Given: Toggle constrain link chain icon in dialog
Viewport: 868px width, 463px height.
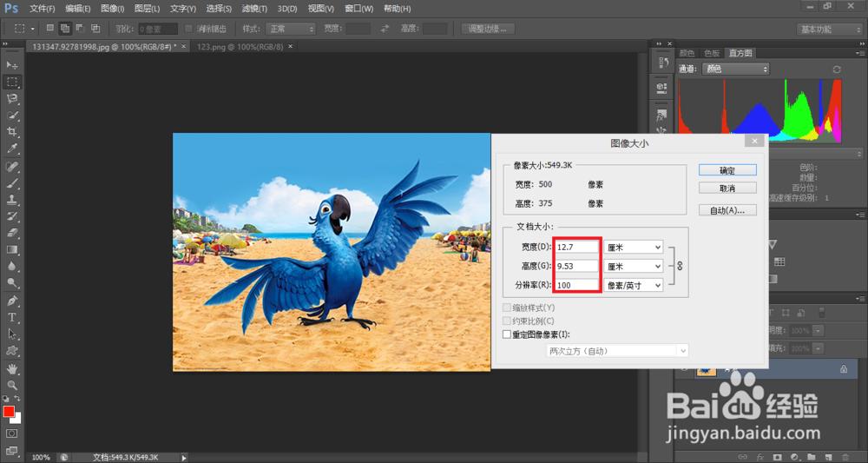Looking at the screenshot, I should (680, 266).
